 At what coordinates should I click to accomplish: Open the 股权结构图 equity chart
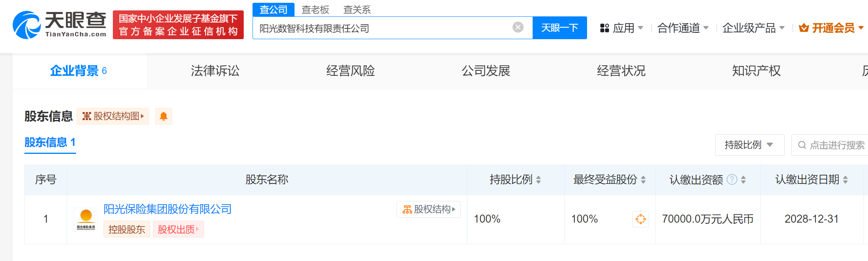pos(113,116)
